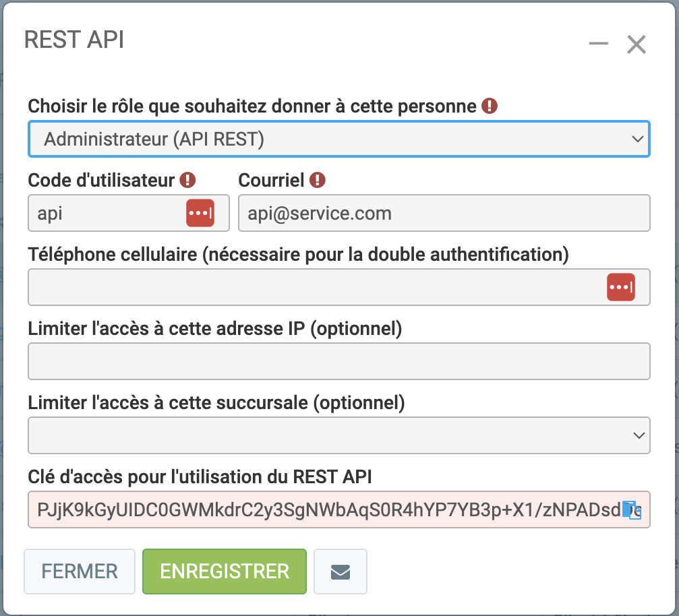Click chevron arrow of role select box
The image size is (679, 616).
(638, 140)
